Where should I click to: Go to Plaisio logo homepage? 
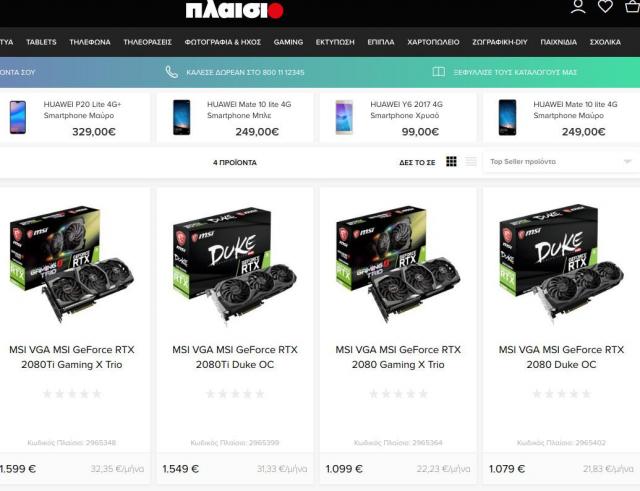234,10
